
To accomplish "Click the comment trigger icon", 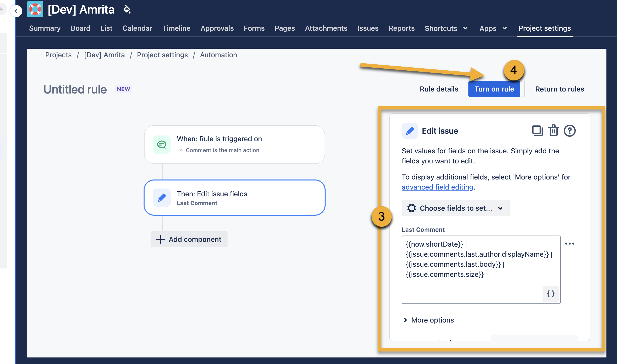I will click(x=162, y=144).
